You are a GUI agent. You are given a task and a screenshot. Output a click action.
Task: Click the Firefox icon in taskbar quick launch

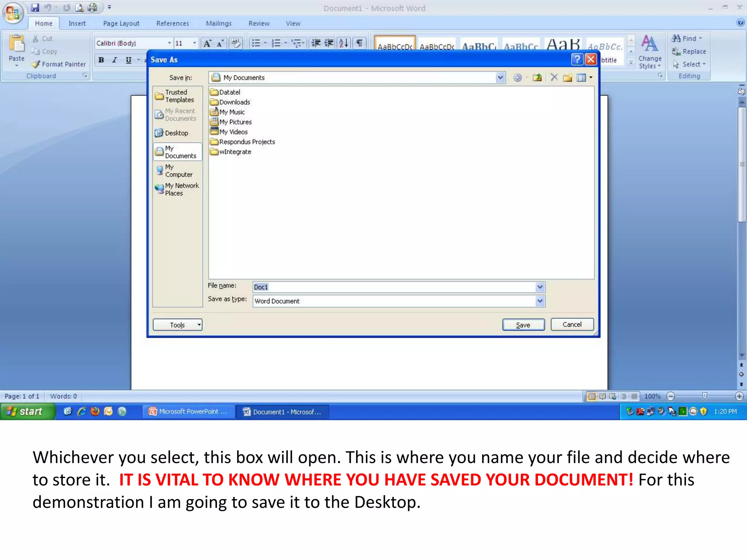coord(95,412)
